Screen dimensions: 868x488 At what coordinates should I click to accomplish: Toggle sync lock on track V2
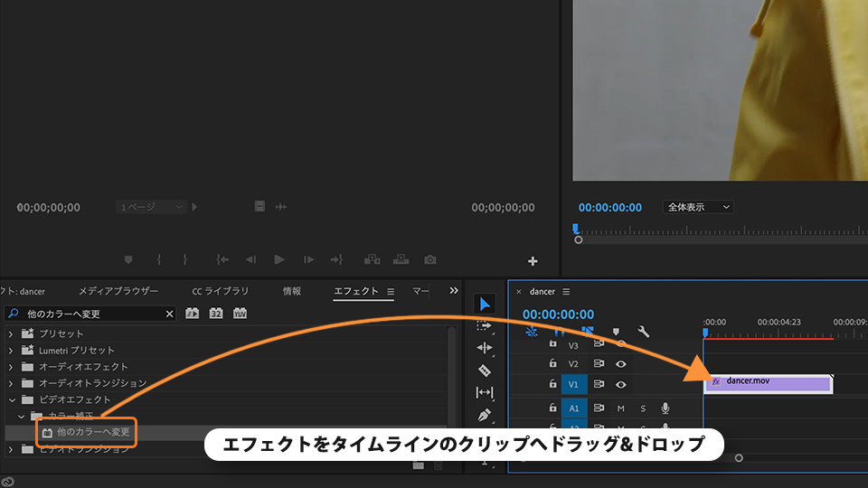[599, 363]
